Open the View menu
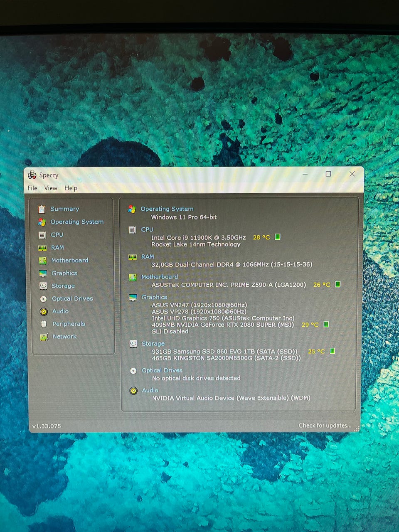Screen dimensions: 399x532 point(51,188)
